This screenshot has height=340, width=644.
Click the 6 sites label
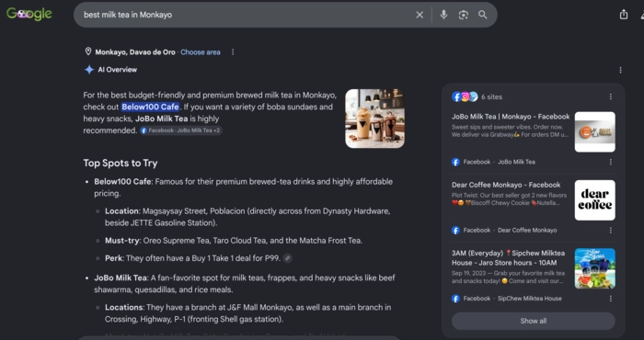491,96
